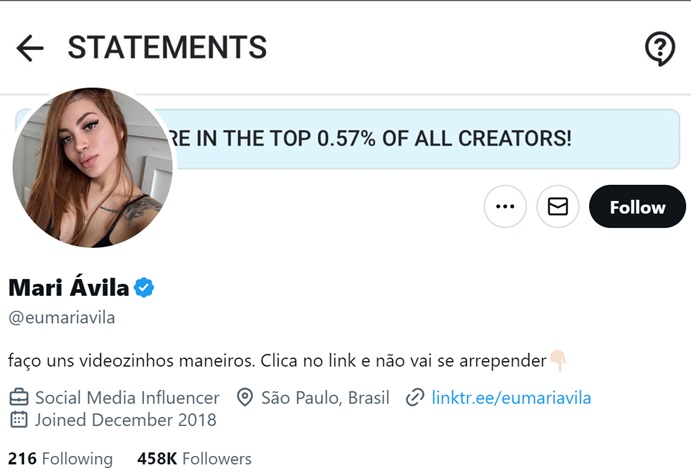Click the Joined December 2018 text
Screen dimensions: 691x474
(x=126, y=420)
